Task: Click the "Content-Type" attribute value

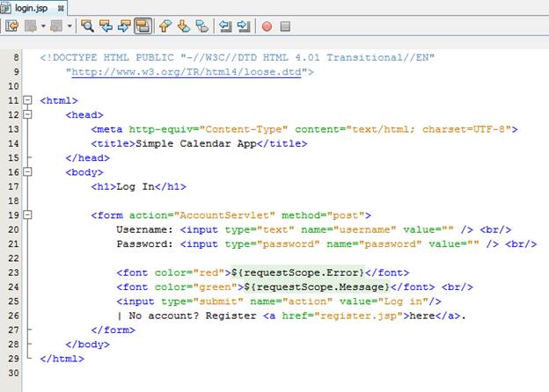Action: pos(244,129)
